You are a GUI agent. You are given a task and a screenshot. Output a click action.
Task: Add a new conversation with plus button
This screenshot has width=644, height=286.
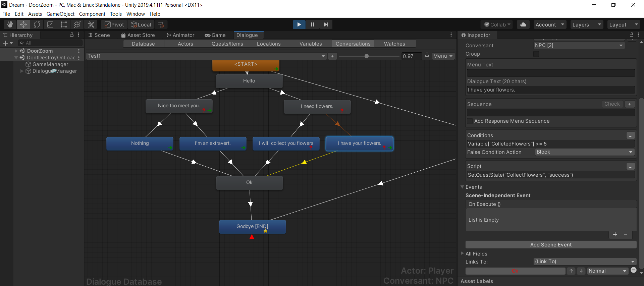coord(332,56)
